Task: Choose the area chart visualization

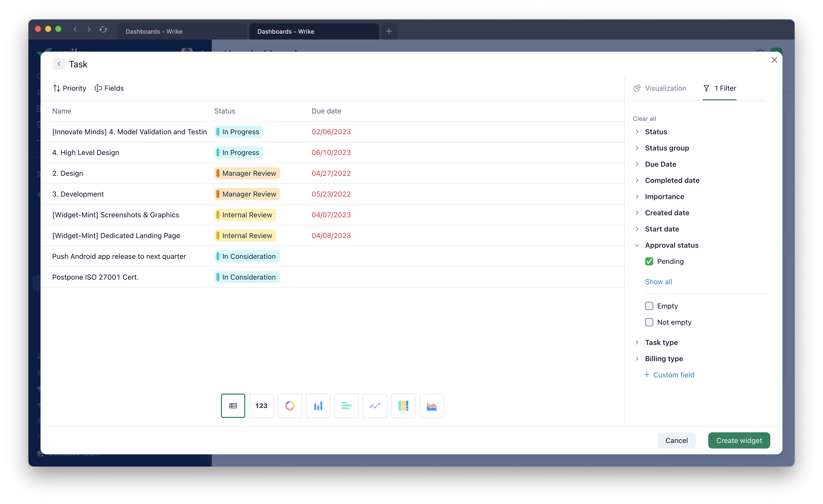Action: (432, 405)
